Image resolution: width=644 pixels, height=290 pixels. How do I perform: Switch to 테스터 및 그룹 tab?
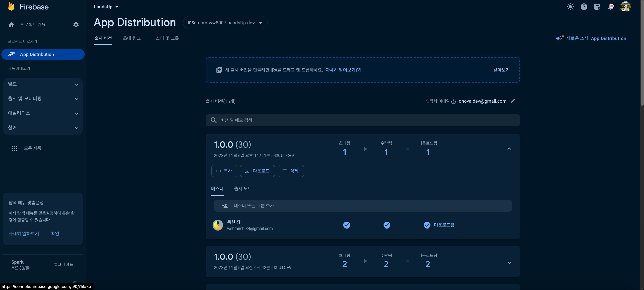point(165,38)
